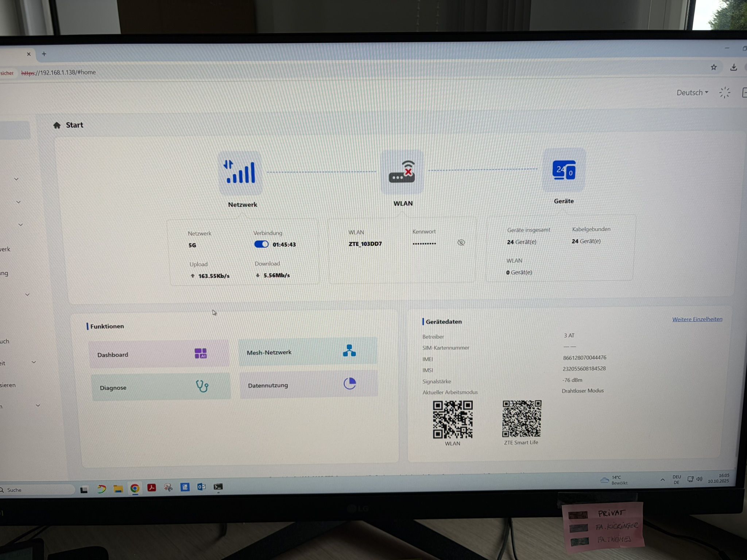The height and width of the screenshot is (560, 747).
Task: Open the Snipping Tool taskbar icon
Action: tap(168, 487)
